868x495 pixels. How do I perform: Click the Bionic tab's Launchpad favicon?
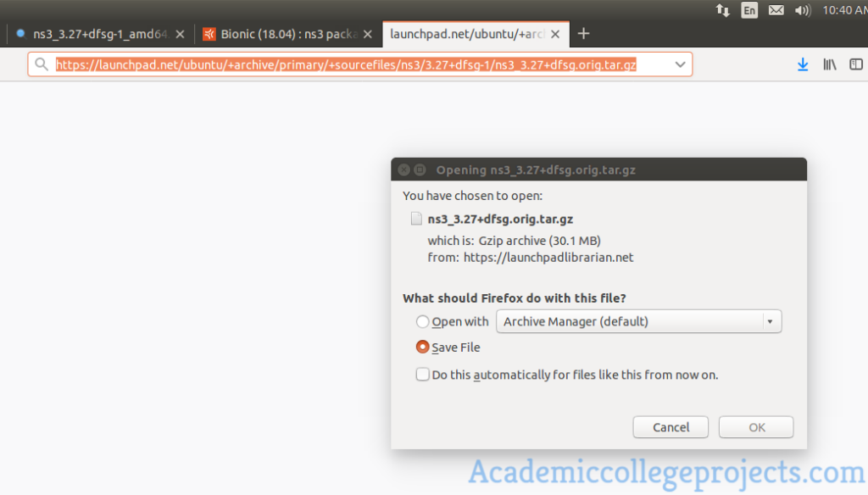tap(209, 35)
